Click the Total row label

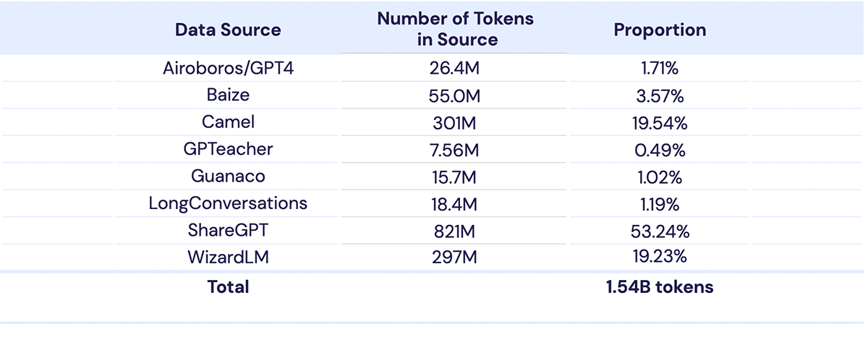pos(228,286)
